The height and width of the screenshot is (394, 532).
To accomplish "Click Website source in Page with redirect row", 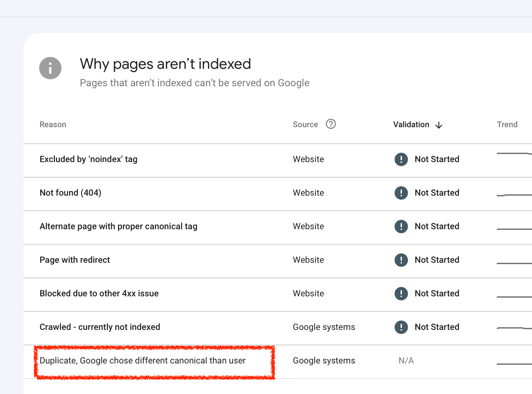I will click(308, 260).
